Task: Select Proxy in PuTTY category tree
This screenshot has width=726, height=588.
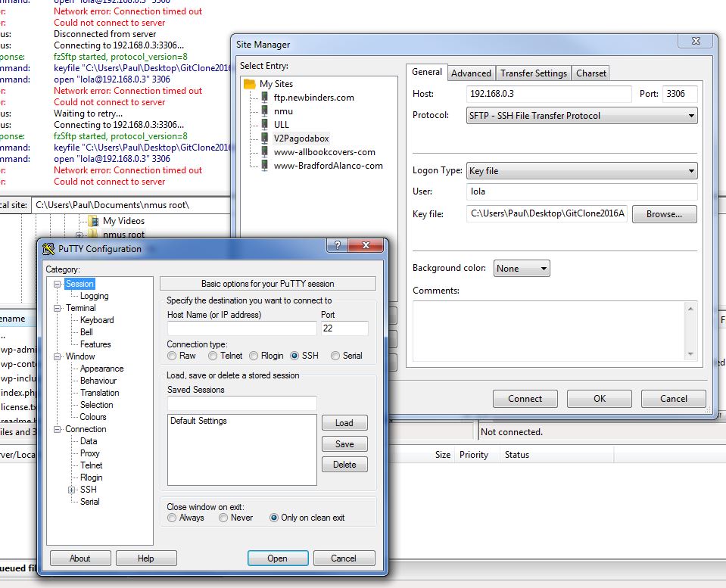Action: click(90, 453)
